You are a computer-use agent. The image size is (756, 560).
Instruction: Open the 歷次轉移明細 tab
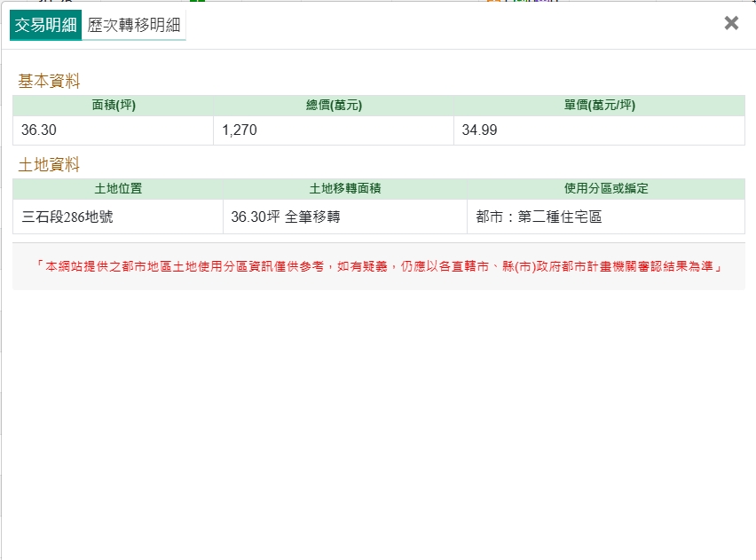point(134,25)
